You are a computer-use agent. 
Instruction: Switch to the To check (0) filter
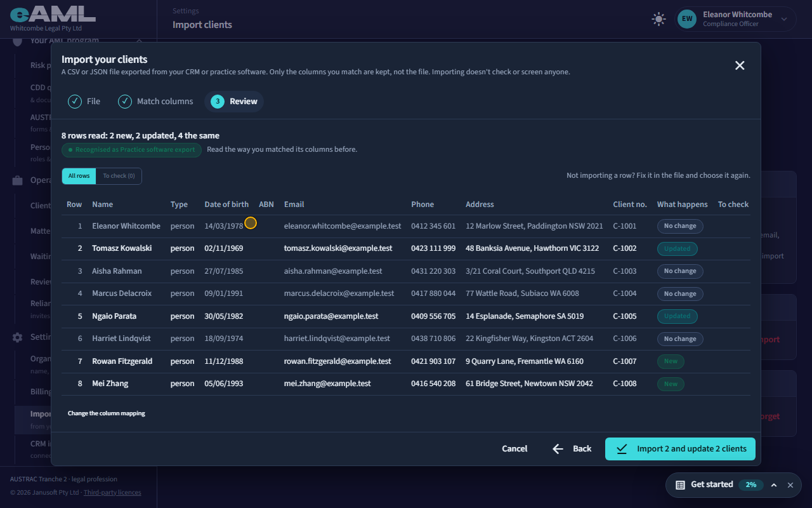click(x=119, y=176)
